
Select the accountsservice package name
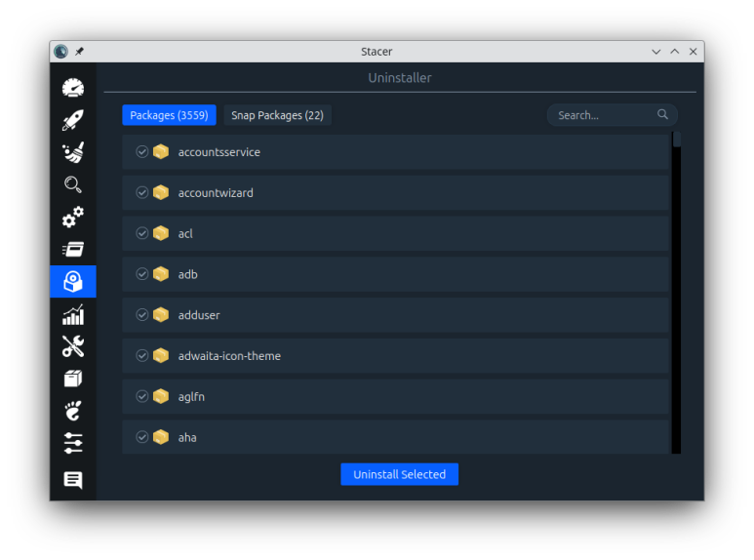click(x=219, y=152)
